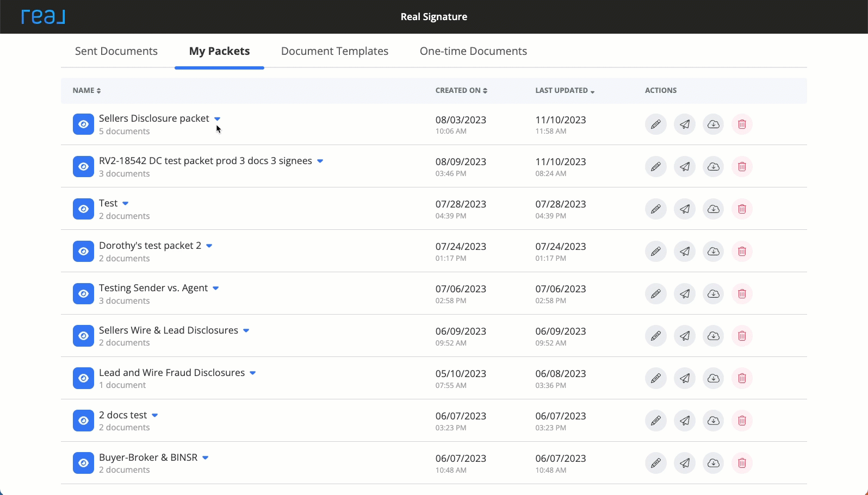Download the Testing Sender vs. Agent packet

[714, 294]
